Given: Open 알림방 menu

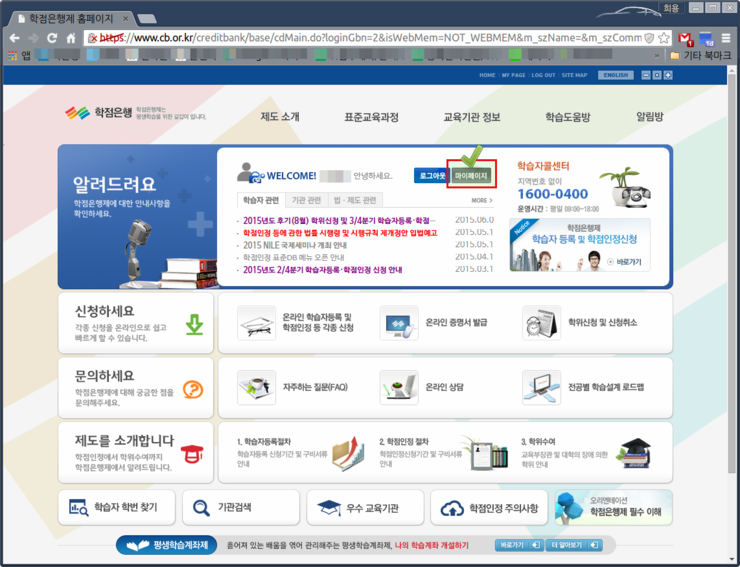Looking at the screenshot, I should [649, 117].
